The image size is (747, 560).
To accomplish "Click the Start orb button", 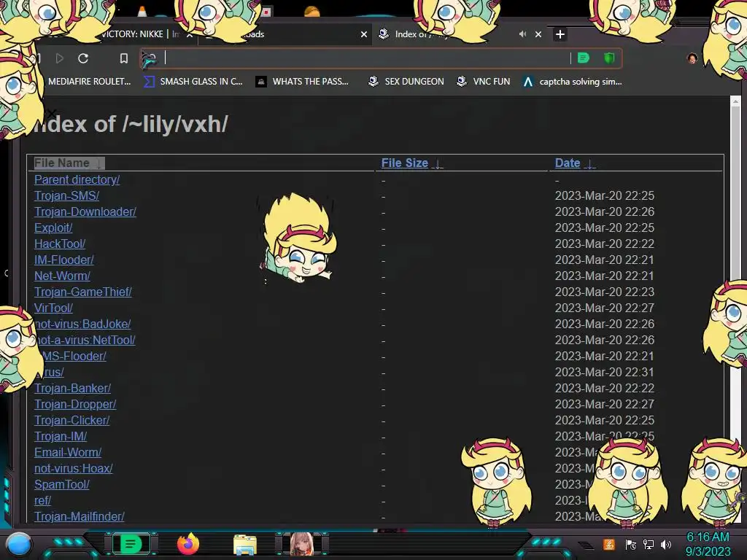I will click(19, 545).
